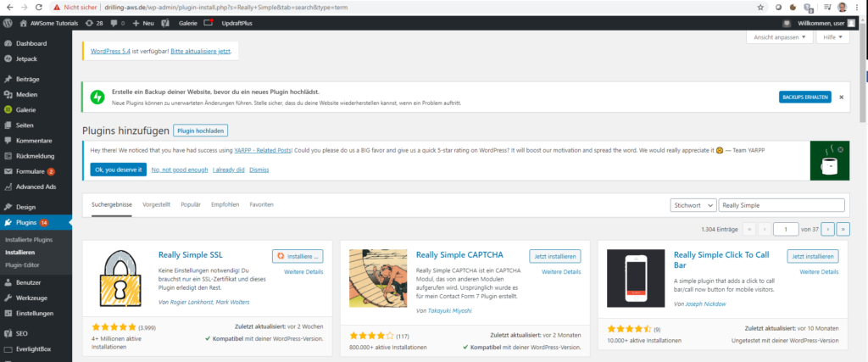The height and width of the screenshot is (362, 868).
Task: Click the I already did link
Action: (x=229, y=170)
